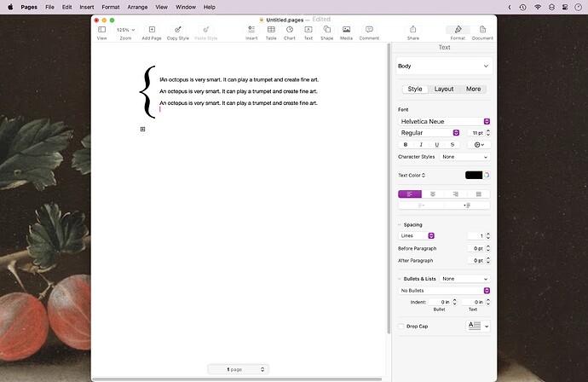Add a Text box
The image size is (588, 382).
pos(308,30)
